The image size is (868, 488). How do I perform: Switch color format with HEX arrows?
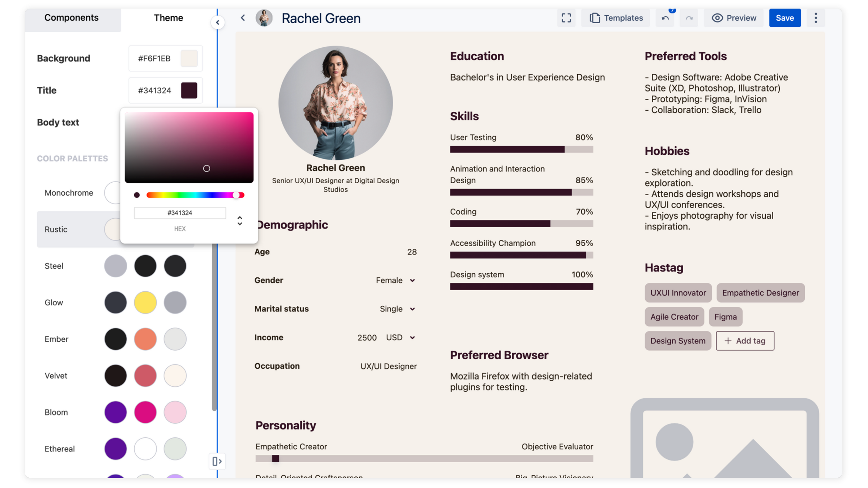pos(239,221)
